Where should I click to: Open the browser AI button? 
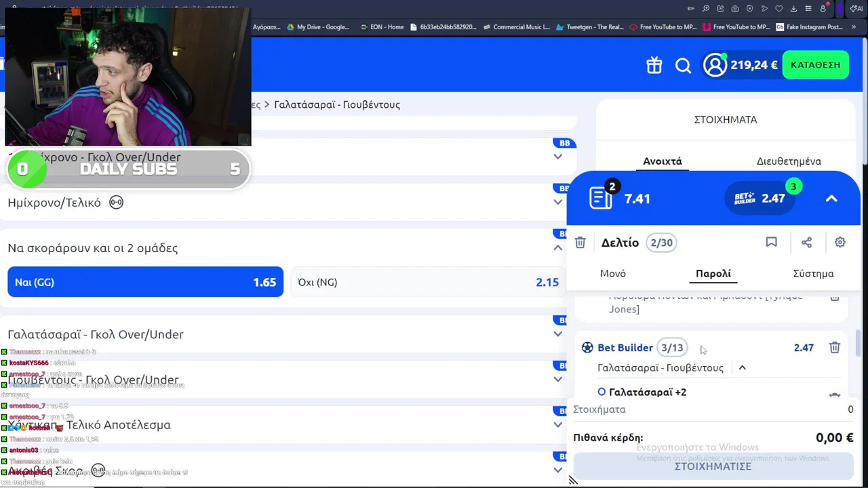pyautogui.click(x=857, y=9)
